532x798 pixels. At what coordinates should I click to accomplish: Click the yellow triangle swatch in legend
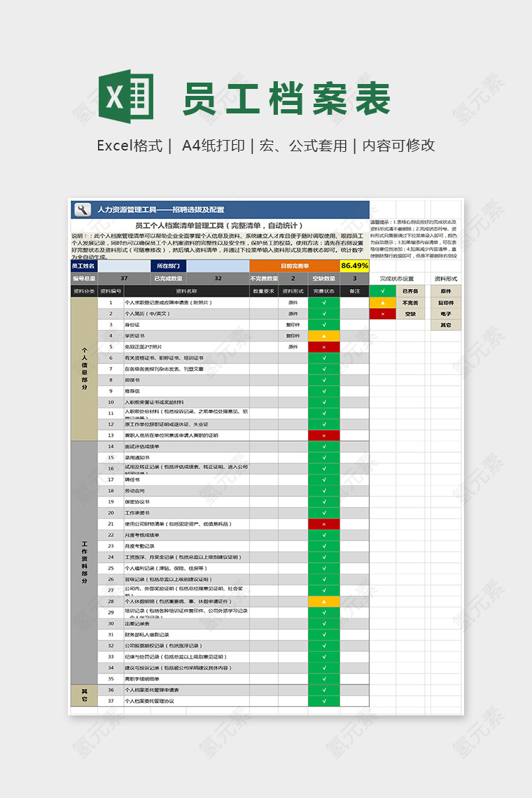(x=383, y=303)
